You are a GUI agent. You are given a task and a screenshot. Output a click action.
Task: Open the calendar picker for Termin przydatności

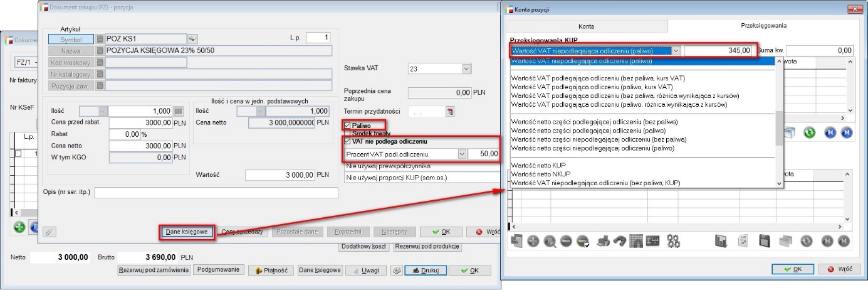pos(449,112)
